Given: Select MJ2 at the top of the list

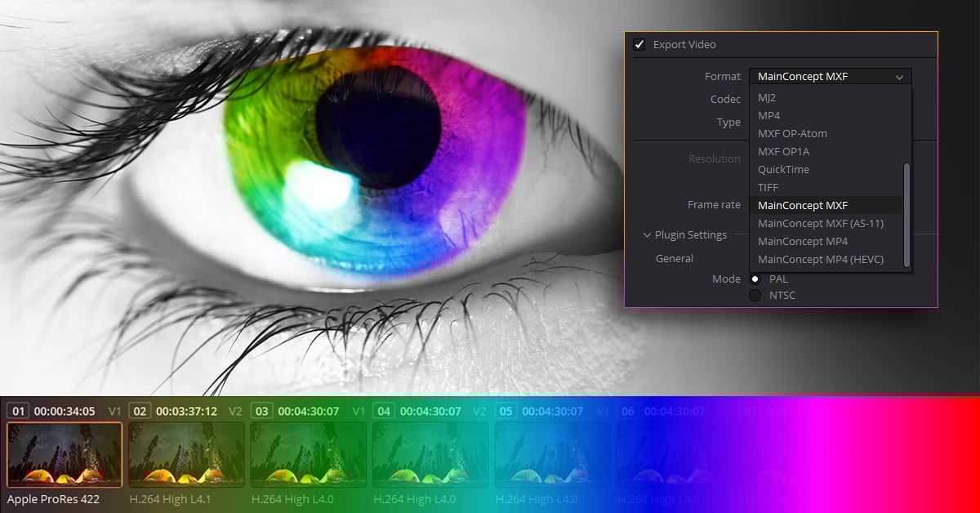Looking at the screenshot, I should click(x=766, y=96).
